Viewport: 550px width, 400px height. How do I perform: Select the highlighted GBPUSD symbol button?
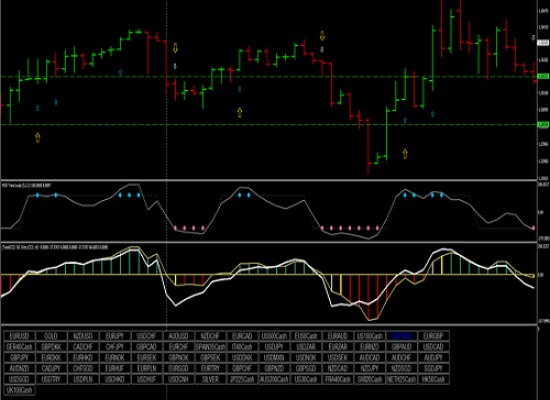pos(401,336)
